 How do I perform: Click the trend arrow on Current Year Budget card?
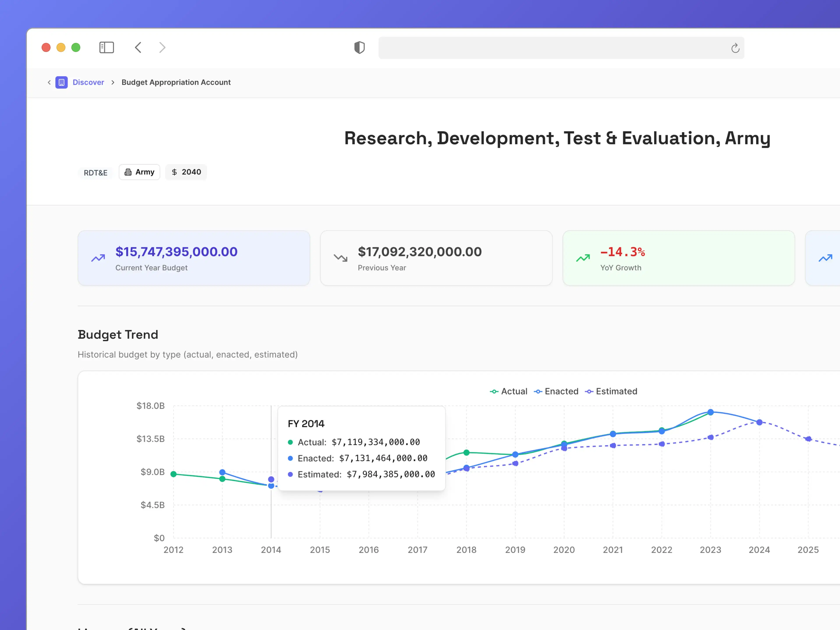pos(98,258)
